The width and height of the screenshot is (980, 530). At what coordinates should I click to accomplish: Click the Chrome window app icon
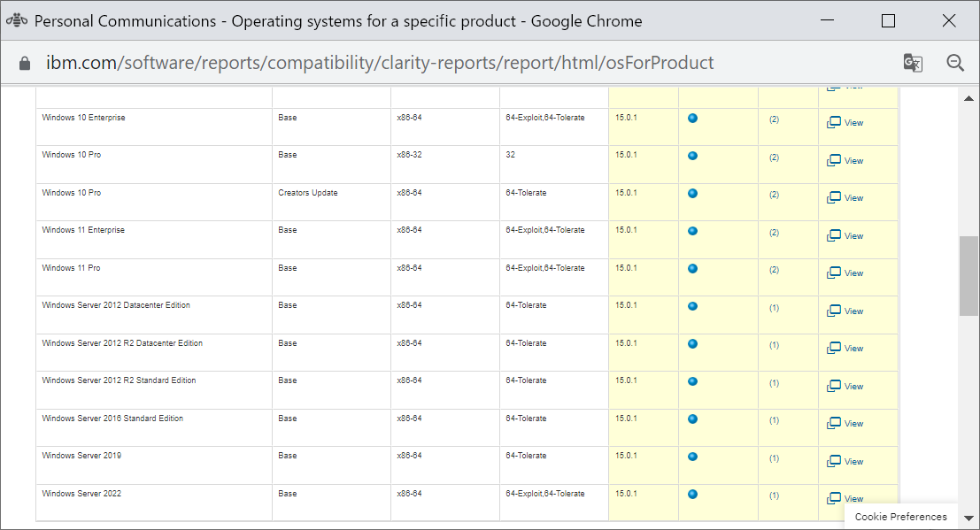[17, 20]
